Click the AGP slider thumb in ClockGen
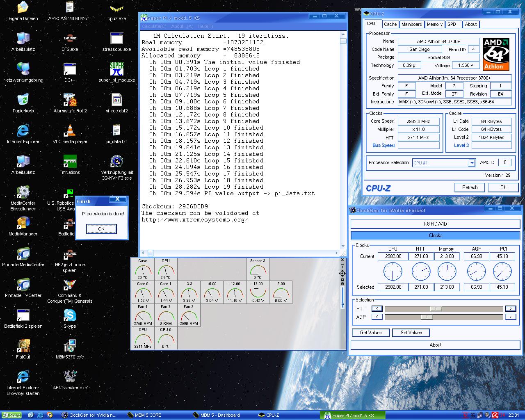The height and width of the screenshot is (420, 525). pos(427,317)
